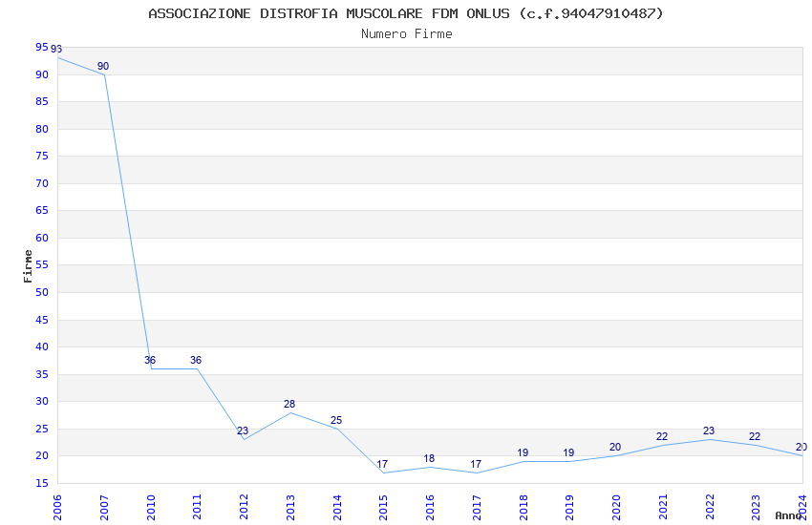
Task: Select the 2019 year label on x-axis
Action: coord(570,507)
